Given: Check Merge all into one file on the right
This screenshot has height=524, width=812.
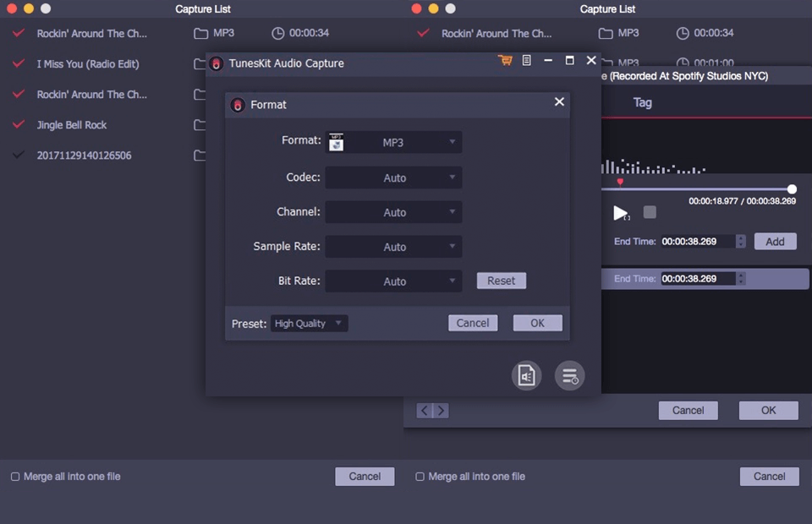Looking at the screenshot, I should (x=420, y=477).
